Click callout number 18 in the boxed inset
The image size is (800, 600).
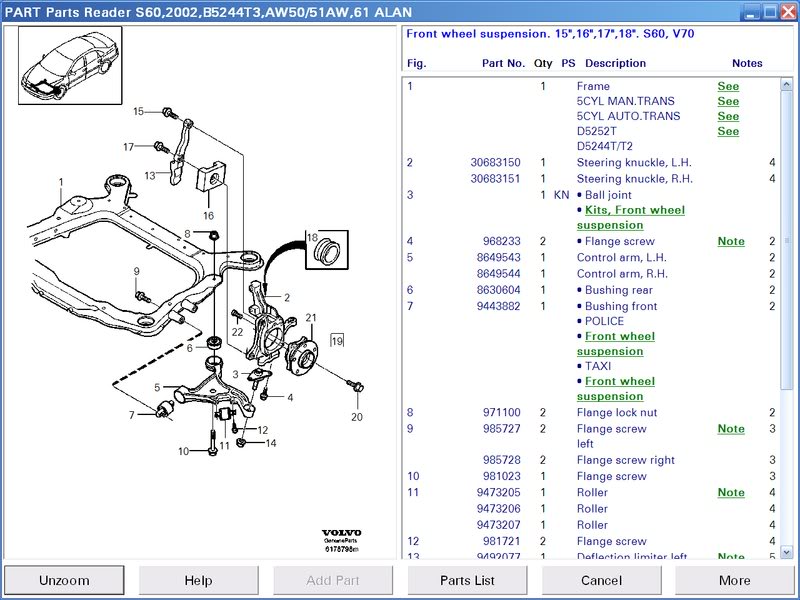pos(312,237)
